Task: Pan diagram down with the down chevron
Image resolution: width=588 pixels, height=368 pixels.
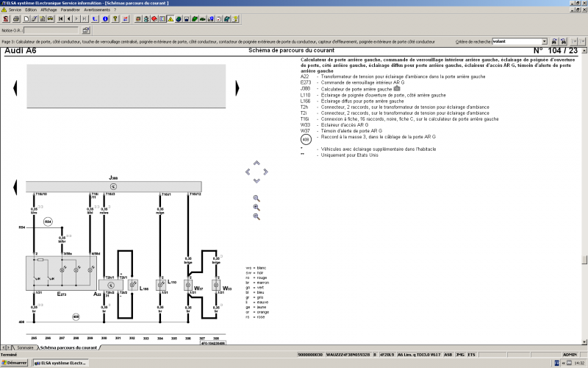Action: pyautogui.click(x=257, y=180)
